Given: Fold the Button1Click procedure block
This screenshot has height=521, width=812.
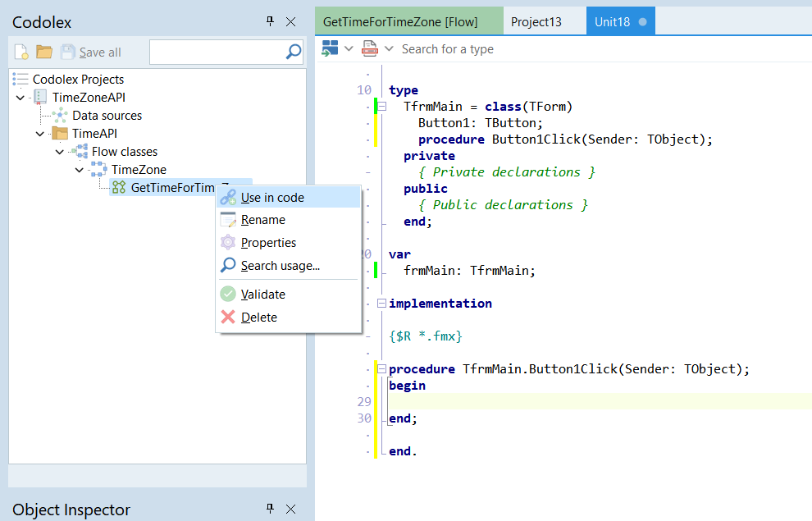Looking at the screenshot, I should coord(382,368).
